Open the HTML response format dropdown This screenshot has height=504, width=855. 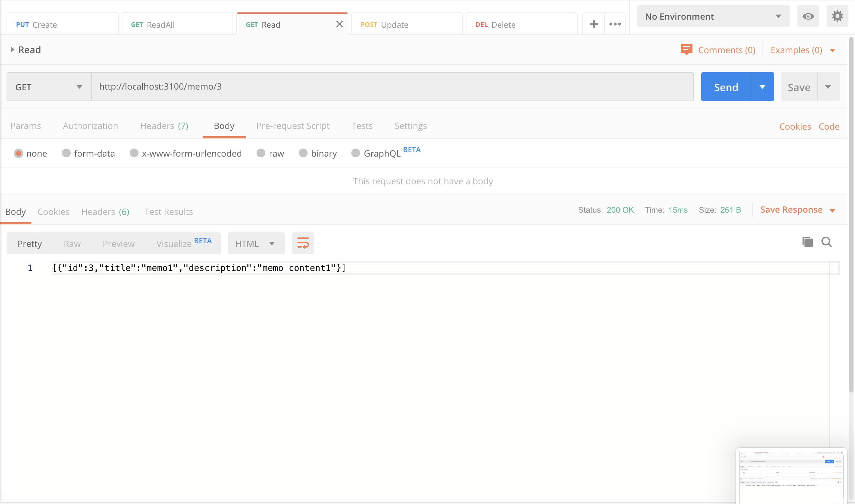[256, 244]
